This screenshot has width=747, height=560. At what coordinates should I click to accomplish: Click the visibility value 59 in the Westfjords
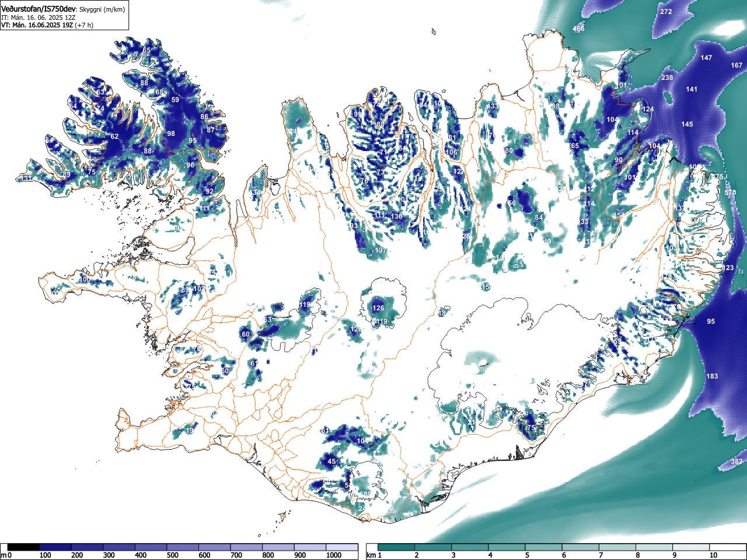tap(175, 100)
